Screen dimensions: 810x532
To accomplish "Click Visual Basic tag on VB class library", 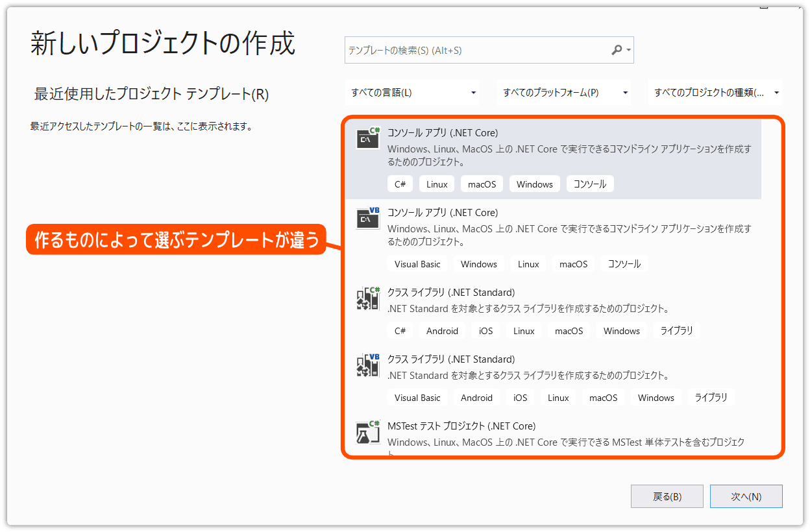I will [417, 398].
